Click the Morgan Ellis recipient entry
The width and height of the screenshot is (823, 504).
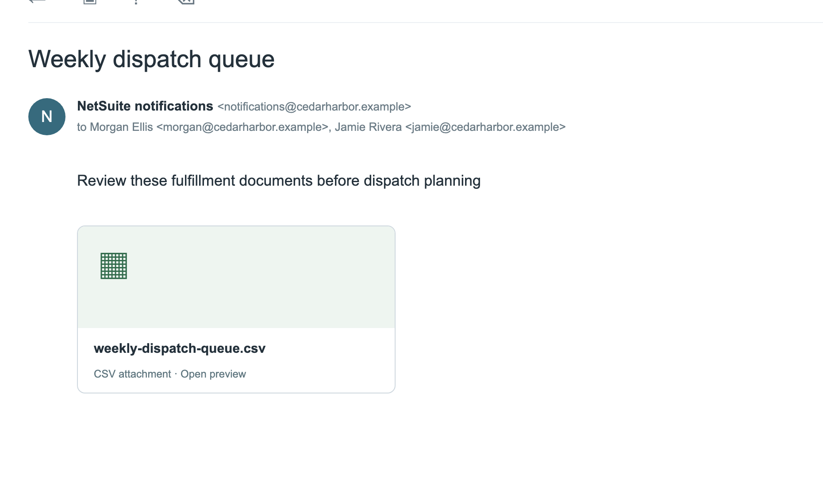tap(209, 127)
